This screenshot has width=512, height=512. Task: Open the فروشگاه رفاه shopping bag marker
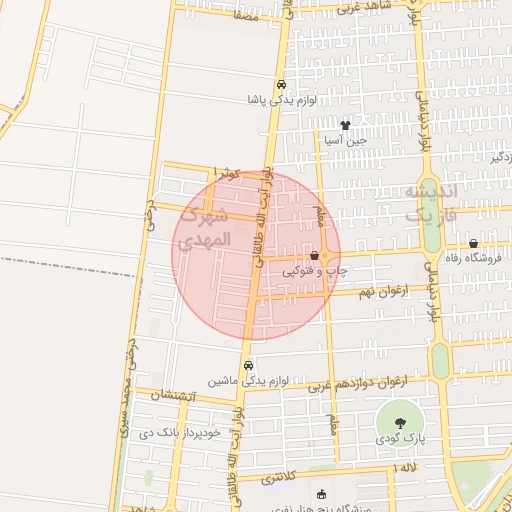tap(473, 244)
